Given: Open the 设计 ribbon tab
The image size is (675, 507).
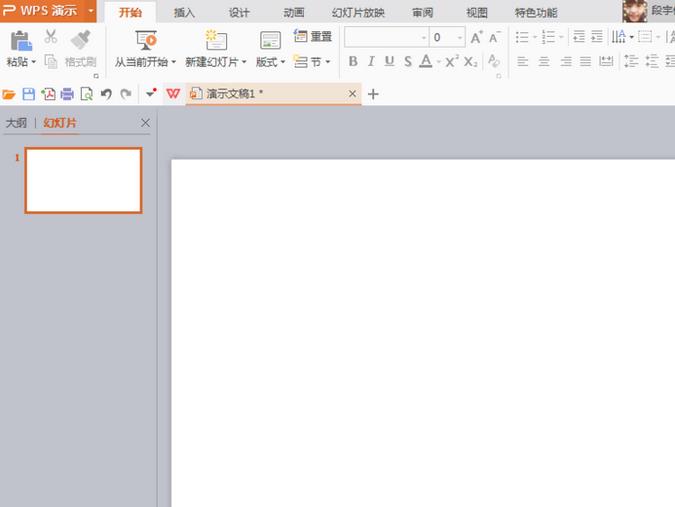Looking at the screenshot, I should (239, 12).
